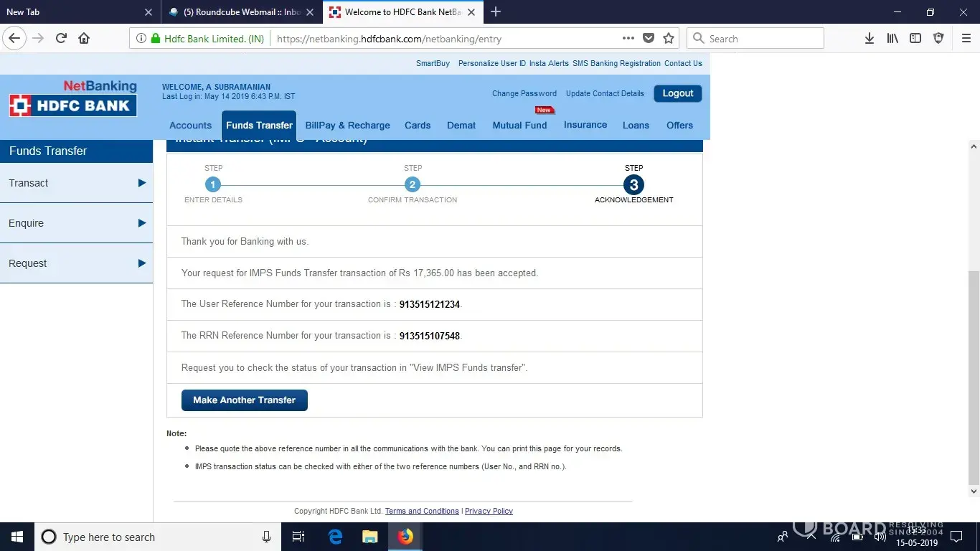Open the Mutual Fund menu
The width and height of the screenshot is (980, 551).
519,125
